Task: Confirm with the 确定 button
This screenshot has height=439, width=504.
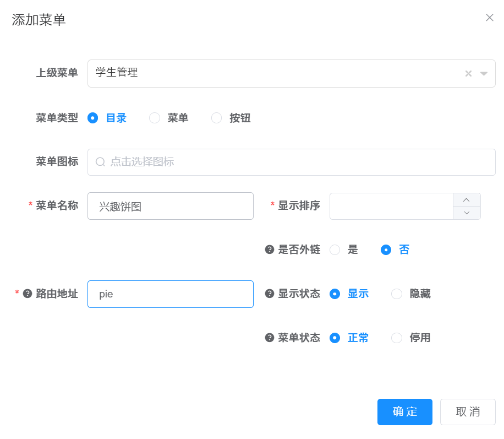Action: [x=404, y=412]
